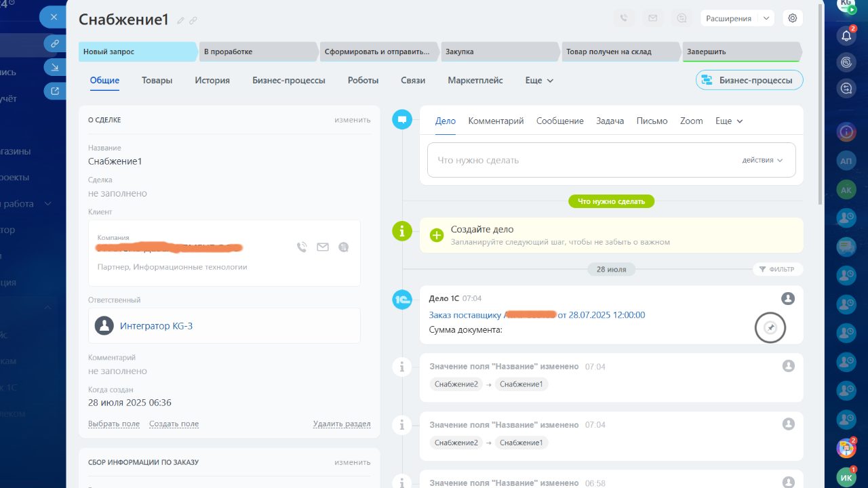Open the Фильтр button in the timeline
The height and width of the screenshot is (488, 868).
(x=777, y=270)
